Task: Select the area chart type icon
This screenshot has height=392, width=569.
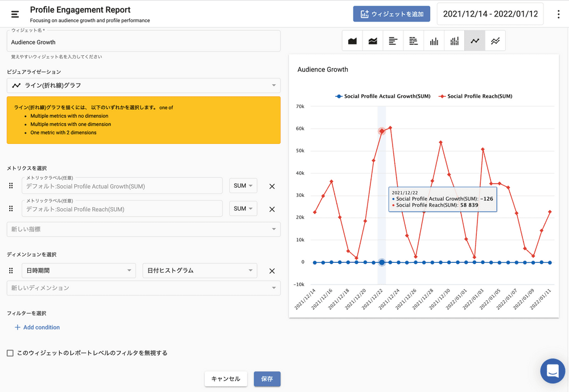Action: coord(352,41)
